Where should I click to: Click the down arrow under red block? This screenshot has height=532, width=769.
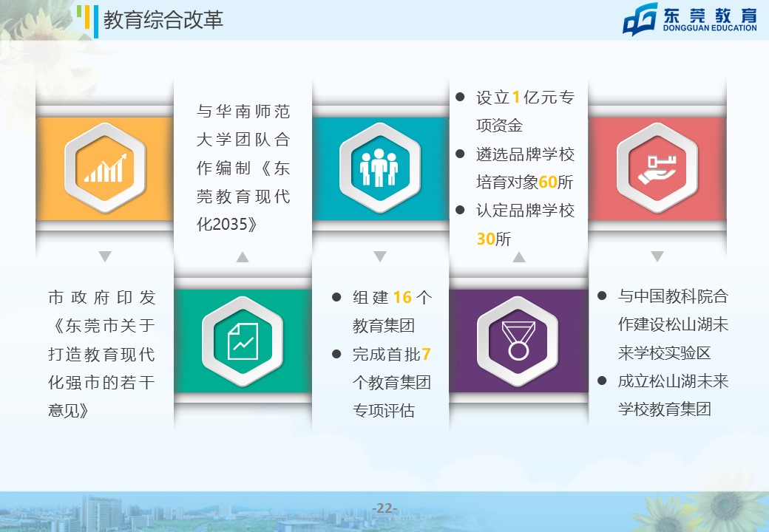657,256
